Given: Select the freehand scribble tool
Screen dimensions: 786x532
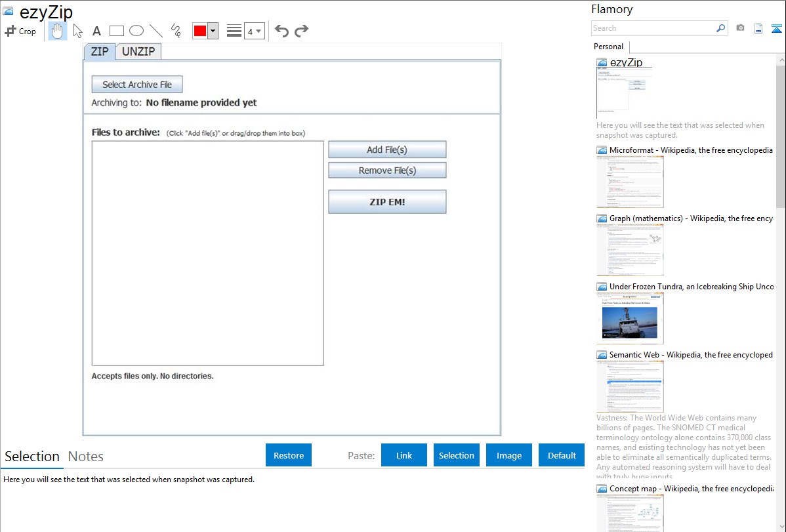Looking at the screenshot, I should [176, 31].
